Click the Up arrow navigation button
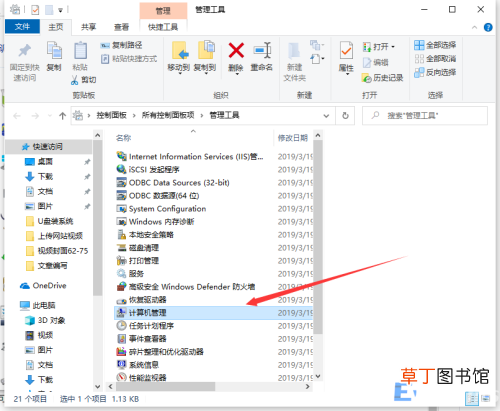500x411 pixels. 62,116
